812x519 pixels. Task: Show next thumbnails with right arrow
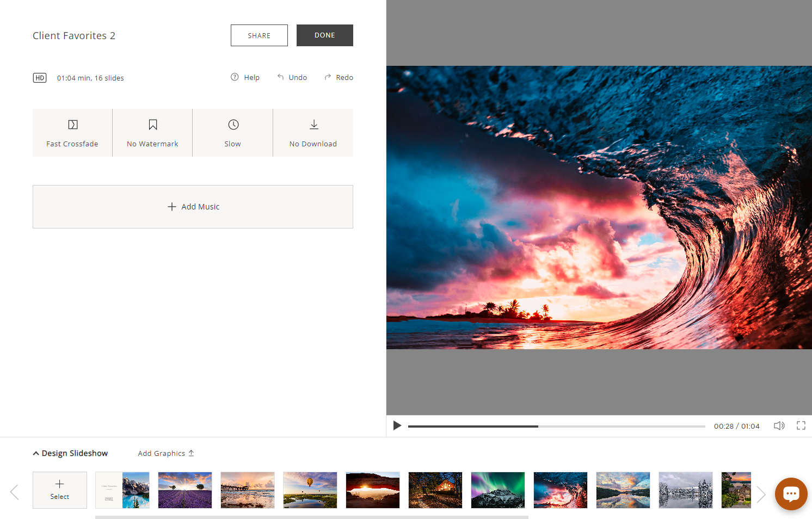coord(761,494)
